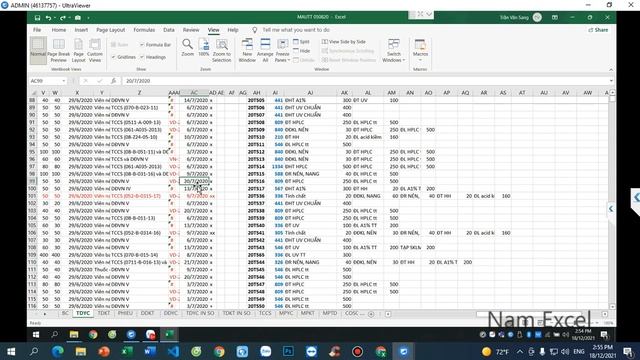Open the TDKT sheet tab
The image size is (640, 360).
point(104,313)
